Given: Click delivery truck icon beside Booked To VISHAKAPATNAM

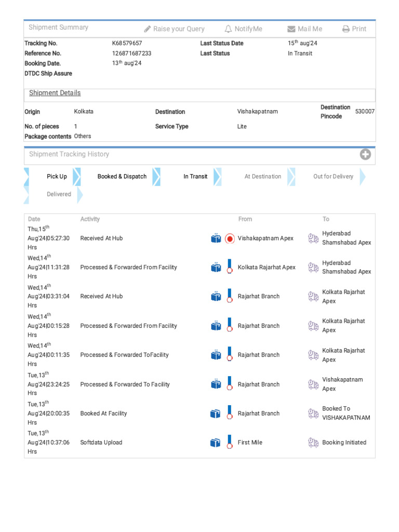Looking at the screenshot, I should [313, 414].
